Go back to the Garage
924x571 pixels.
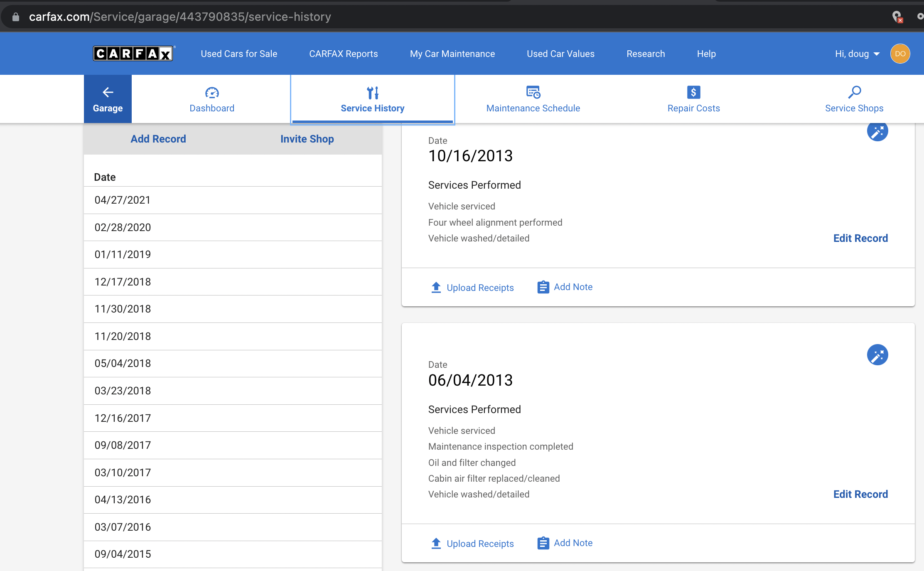coord(108,99)
